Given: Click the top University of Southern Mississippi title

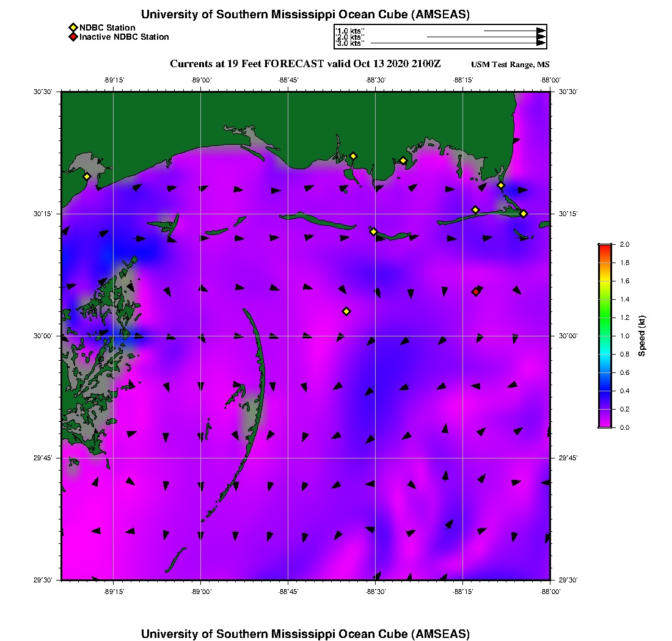Looking at the screenshot, I should (305, 15).
